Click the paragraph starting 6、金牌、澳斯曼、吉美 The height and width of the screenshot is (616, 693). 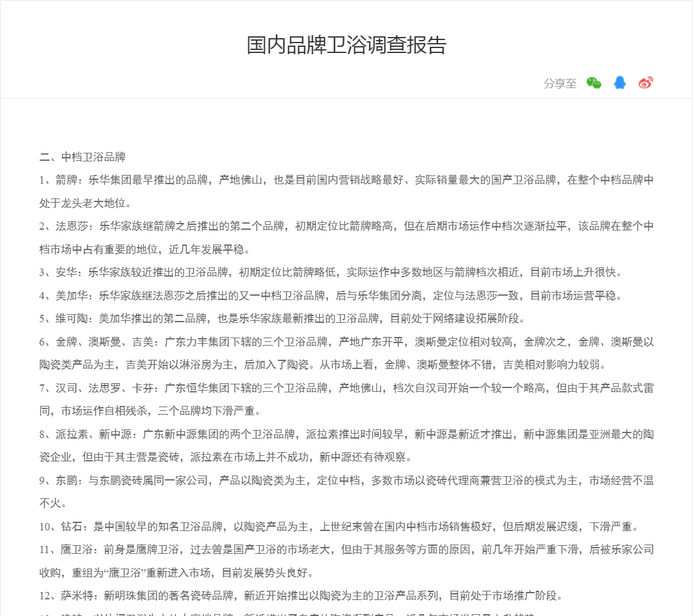tap(346, 353)
